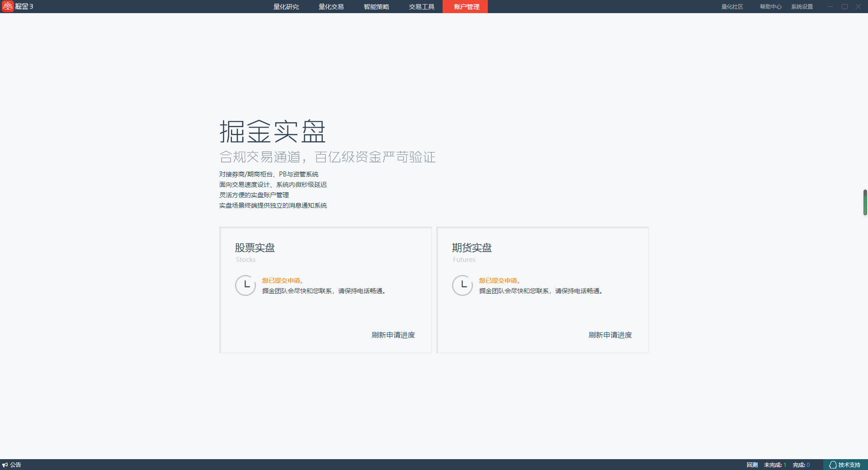Viewport: 868px width, 470px height.
Task: Open the 公告 megaphone icon
Action: (x=5, y=465)
